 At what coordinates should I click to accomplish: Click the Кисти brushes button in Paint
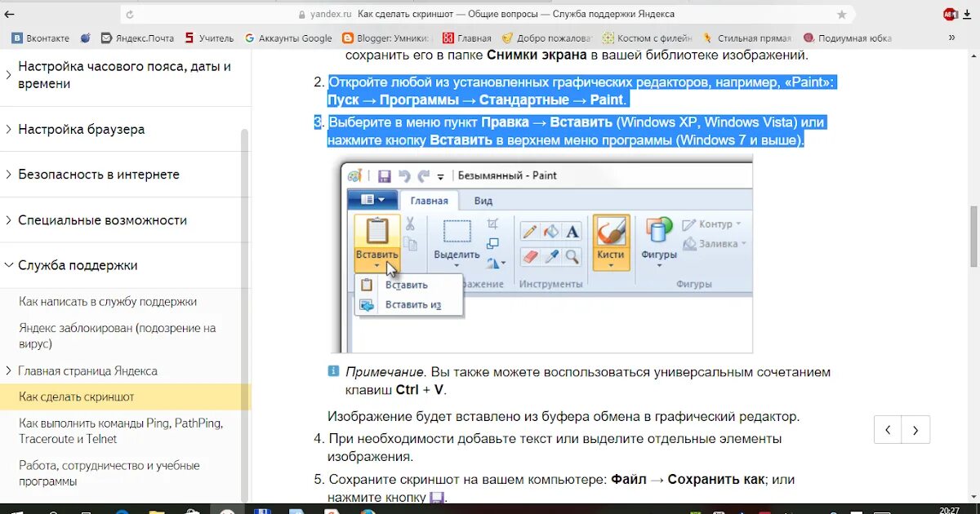click(611, 242)
